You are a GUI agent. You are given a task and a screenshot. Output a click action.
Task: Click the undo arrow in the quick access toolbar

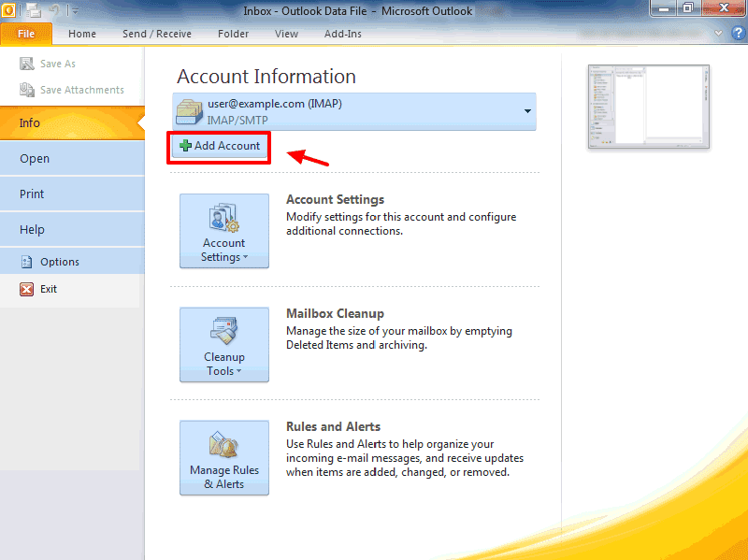pos(56,10)
